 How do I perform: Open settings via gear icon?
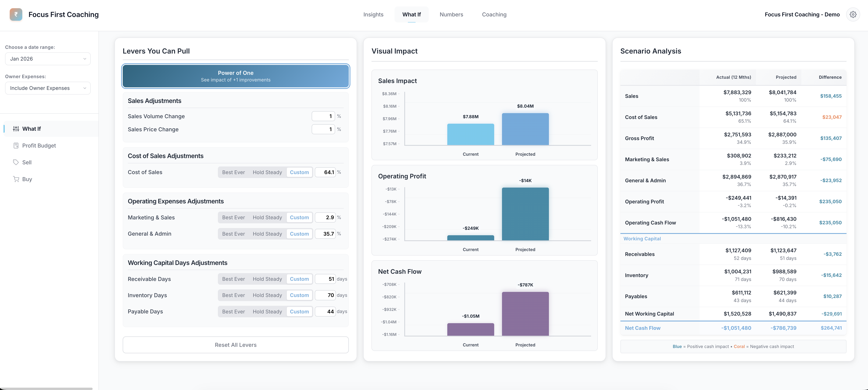point(853,14)
